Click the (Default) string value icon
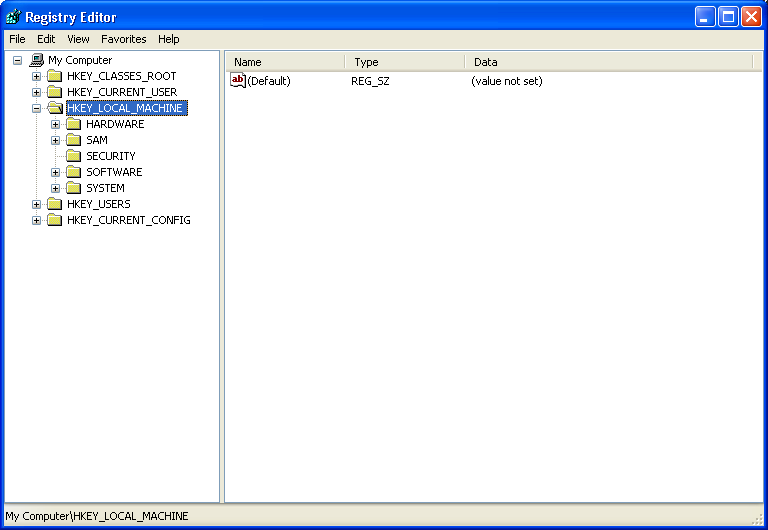This screenshot has height=530, width=768. (238, 80)
